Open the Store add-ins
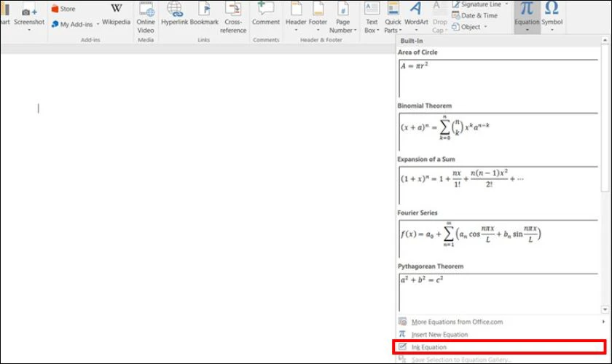Viewport: 612px width, 364px height. [63, 9]
